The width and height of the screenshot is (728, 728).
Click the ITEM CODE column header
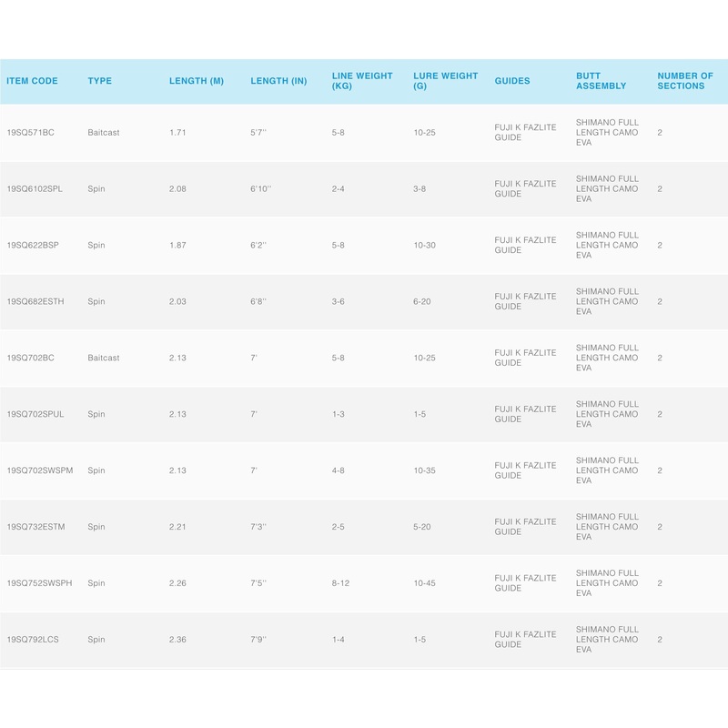[x=32, y=81]
